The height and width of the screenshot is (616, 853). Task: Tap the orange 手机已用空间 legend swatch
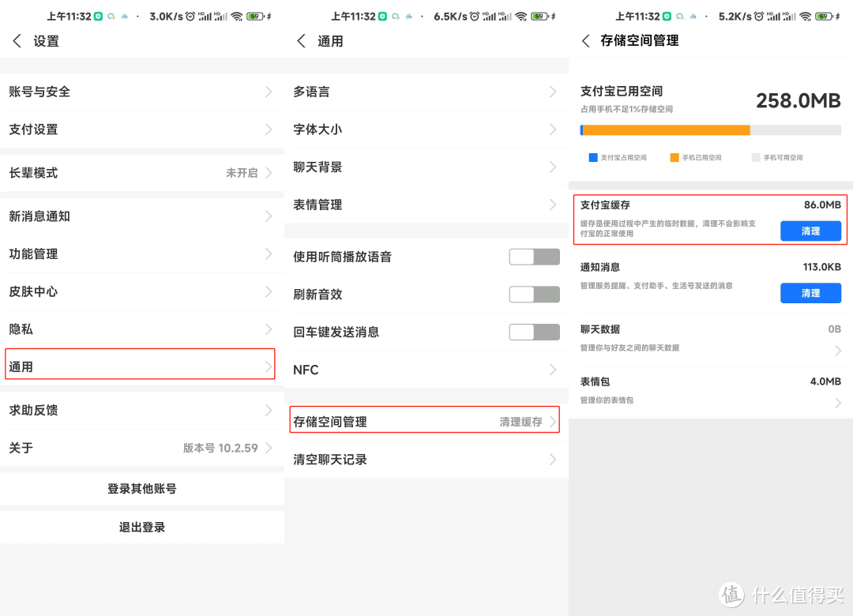coord(675,157)
